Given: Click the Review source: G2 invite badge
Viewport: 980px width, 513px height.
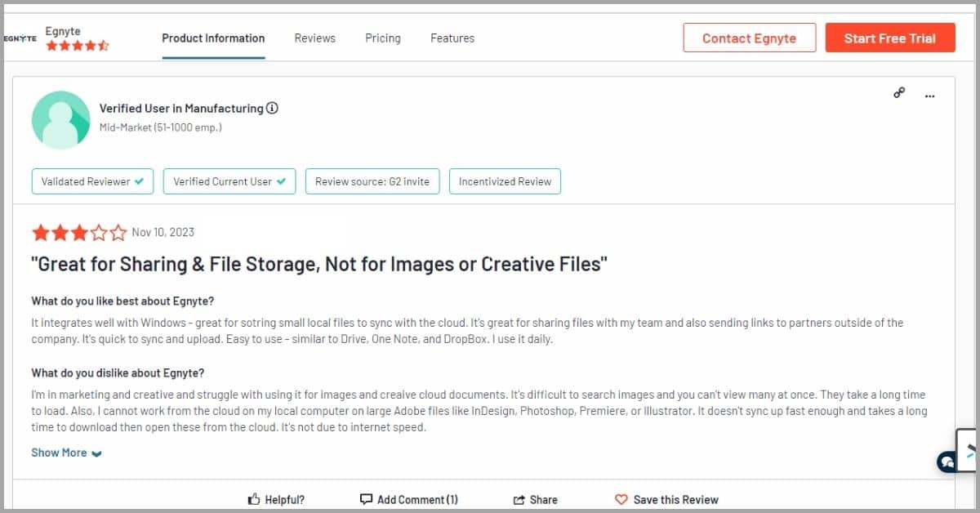Looking at the screenshot, I should point(372,181).
